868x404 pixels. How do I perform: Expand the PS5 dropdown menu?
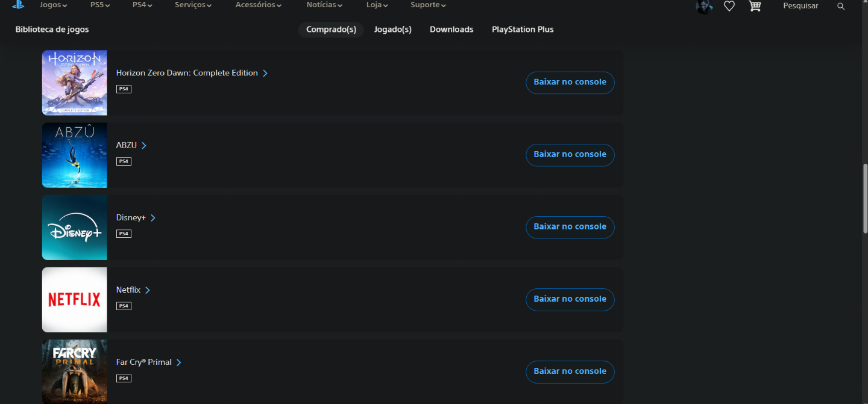(x=100, y=5)
